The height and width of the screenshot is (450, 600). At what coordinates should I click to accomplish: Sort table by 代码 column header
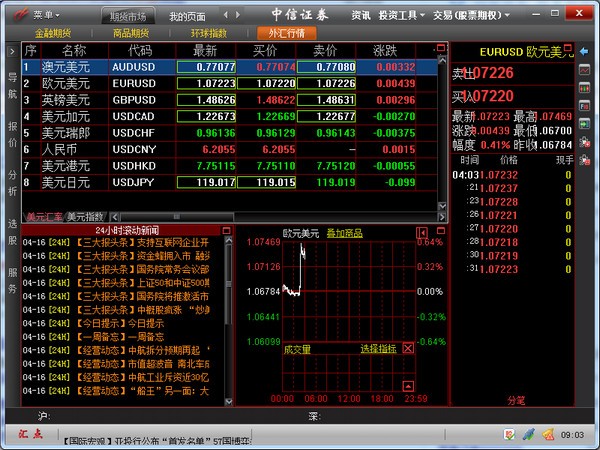(142, 51)
